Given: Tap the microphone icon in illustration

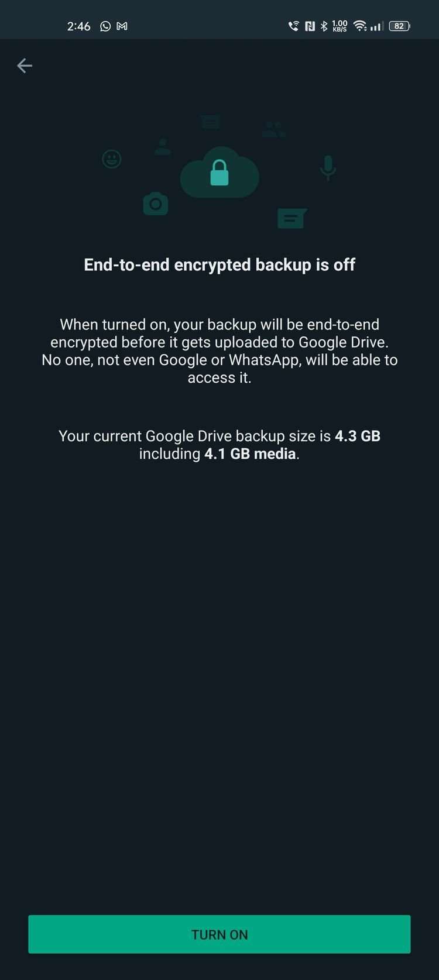Looking at the screenshot, I should (328, 168).
